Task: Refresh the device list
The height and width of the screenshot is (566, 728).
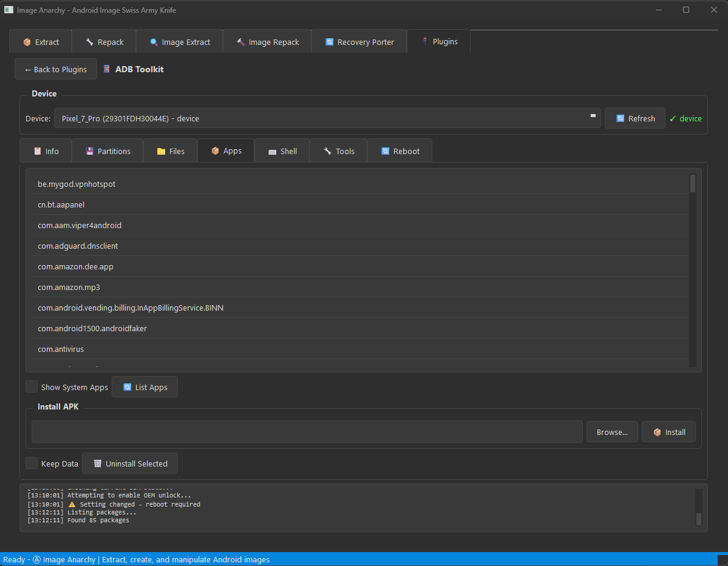Action: pyautogui.click(x=634, y=118)
